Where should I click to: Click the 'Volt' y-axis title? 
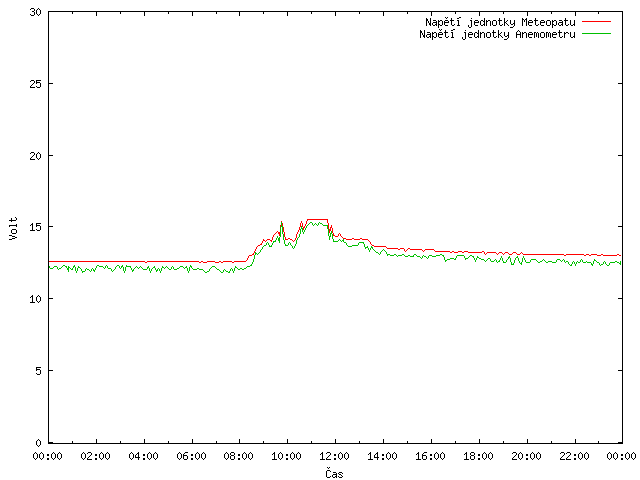coord(13,228)
